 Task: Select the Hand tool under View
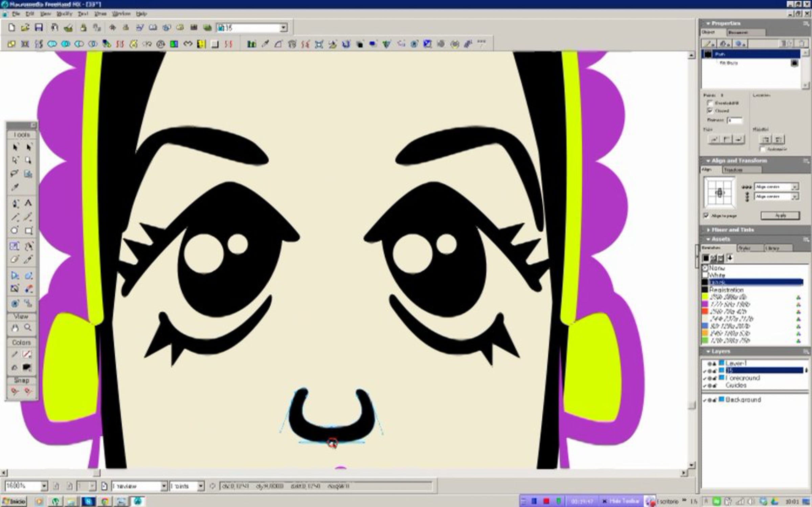(x=15, y=328)
